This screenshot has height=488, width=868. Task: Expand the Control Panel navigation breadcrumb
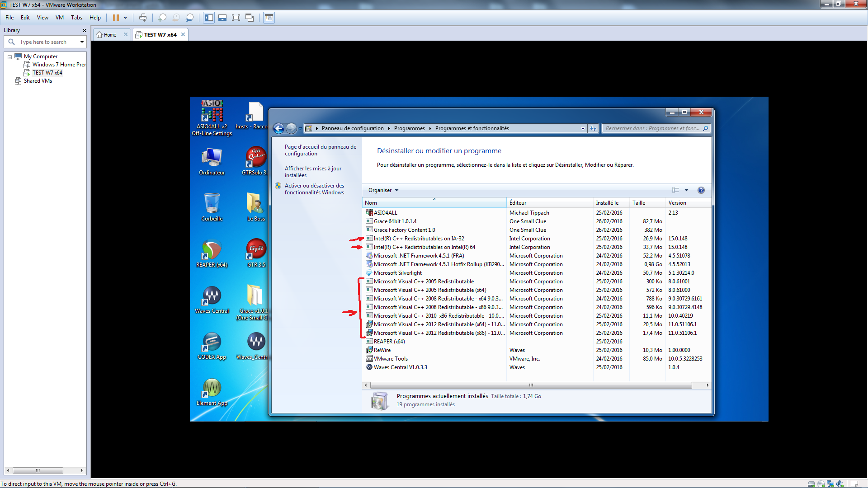[582, 128]
